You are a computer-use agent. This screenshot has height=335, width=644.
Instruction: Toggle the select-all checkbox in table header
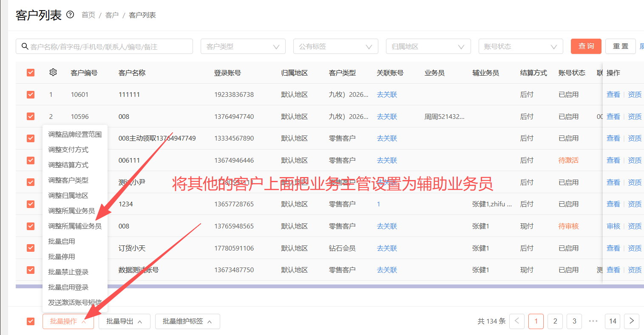pyautogui.click(x=31, y=73)
